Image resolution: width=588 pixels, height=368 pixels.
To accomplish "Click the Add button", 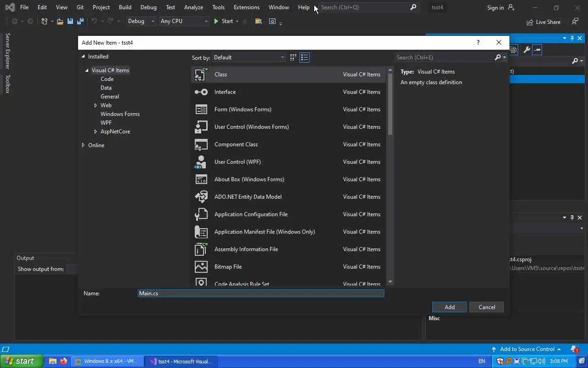I will click(x=449, y=307).
